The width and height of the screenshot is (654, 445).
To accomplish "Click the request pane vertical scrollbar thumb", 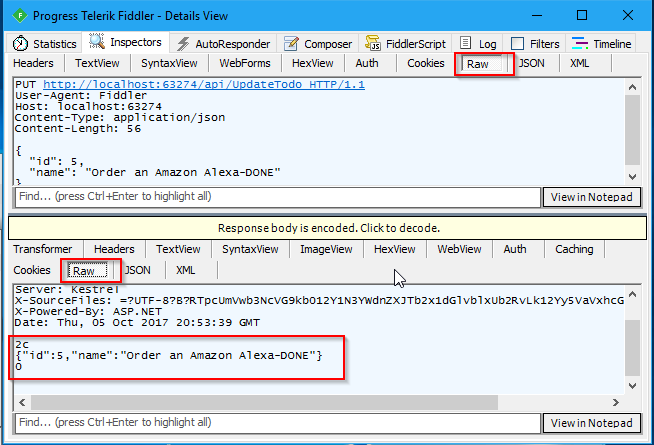I will 632,130.
